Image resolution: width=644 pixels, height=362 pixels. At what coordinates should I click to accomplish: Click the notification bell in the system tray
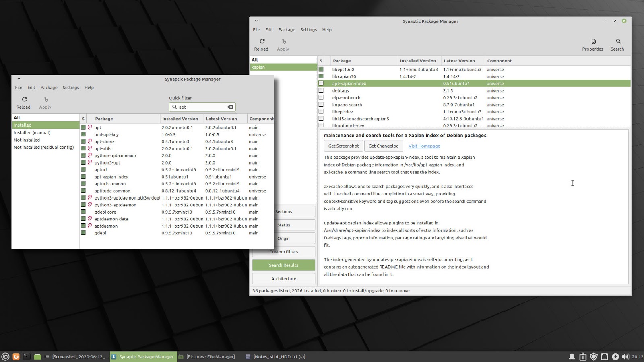click(x=572, y=356)
